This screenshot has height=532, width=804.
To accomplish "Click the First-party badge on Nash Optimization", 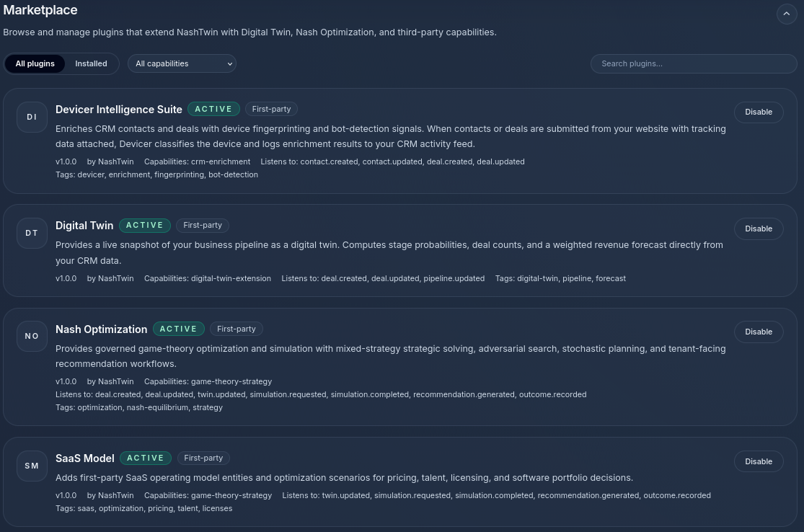I will pyautogui.click(x=237, y=329).
